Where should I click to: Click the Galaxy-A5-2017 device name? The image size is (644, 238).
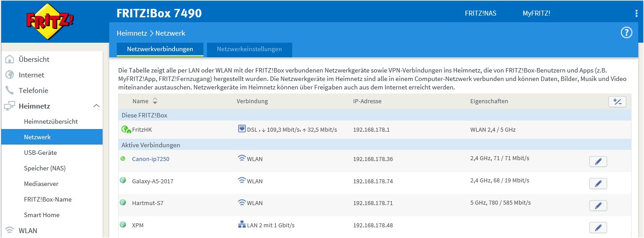[153, 181]
